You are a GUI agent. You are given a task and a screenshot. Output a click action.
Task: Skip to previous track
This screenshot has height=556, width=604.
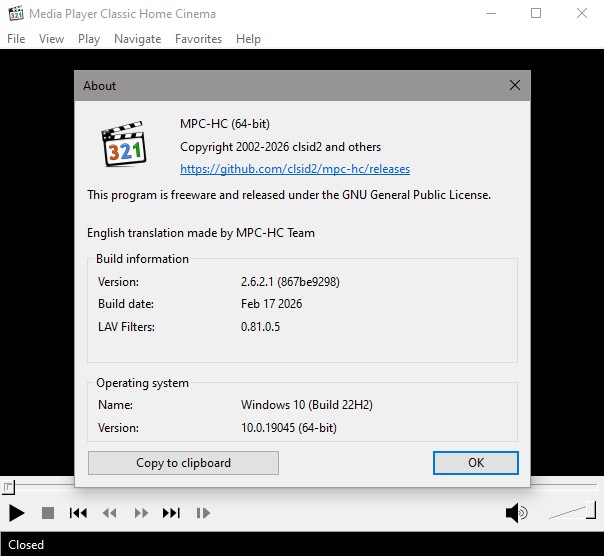click(x=78, y=513)
